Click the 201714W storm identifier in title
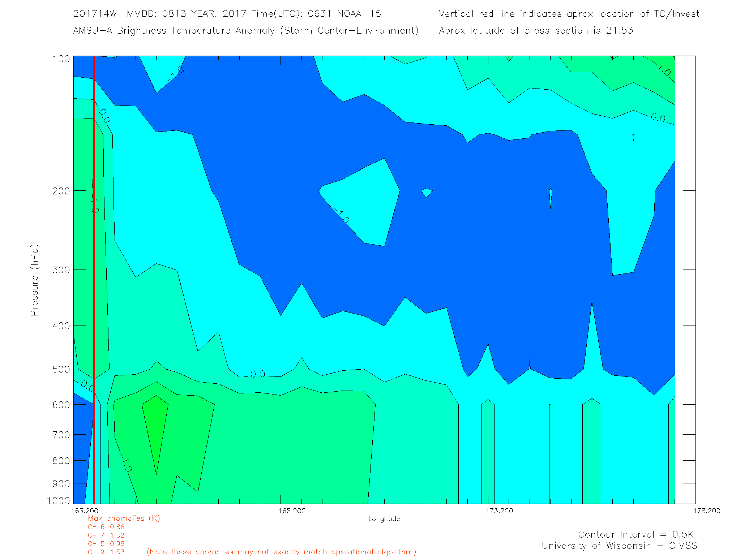The width and height of the screenshot is (732, 560). coord(95,14)
